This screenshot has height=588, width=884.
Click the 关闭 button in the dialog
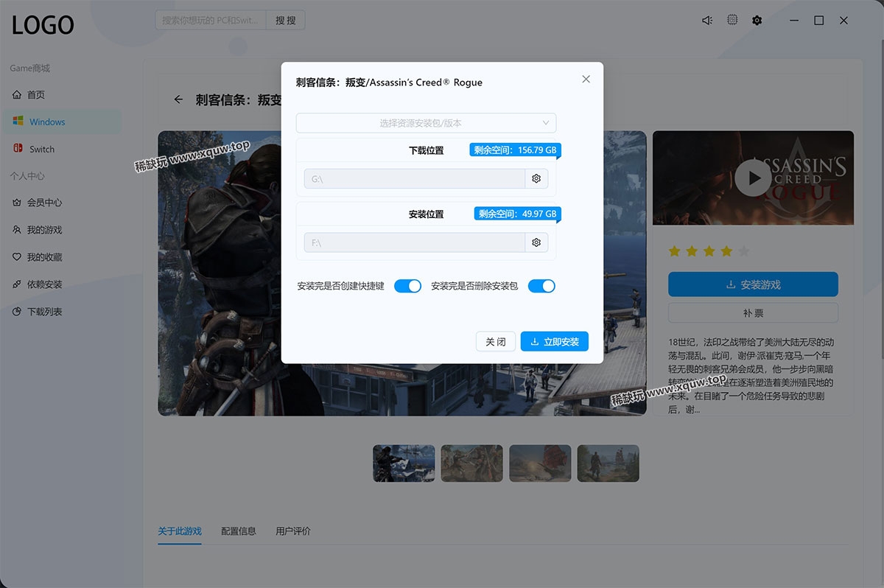click(x=495, y=342)
